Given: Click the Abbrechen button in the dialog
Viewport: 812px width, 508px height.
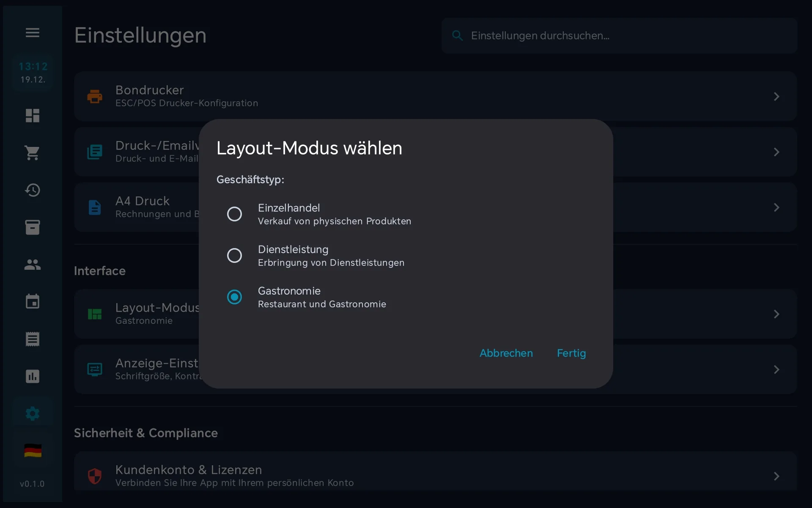Looking at the screenshot, I should tap(506, 353).
